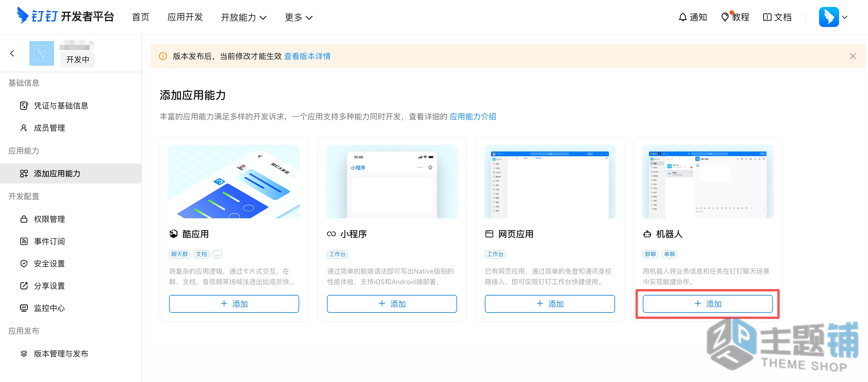Select 添加应用能力 in sidebar

[x=71, y=173]
